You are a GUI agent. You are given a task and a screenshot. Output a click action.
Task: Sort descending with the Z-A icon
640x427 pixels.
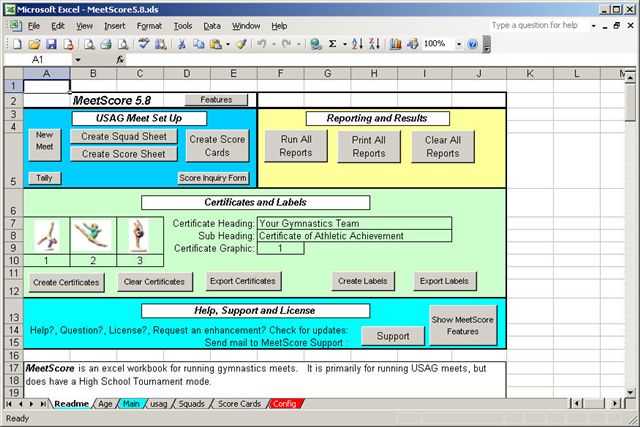(374, 44)
